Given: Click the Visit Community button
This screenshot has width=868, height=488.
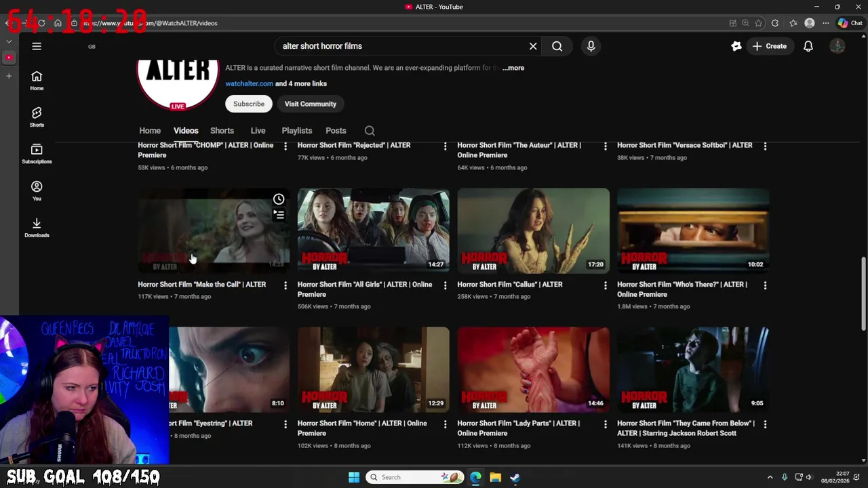Looking at the screenshot, I should (310, 104).
